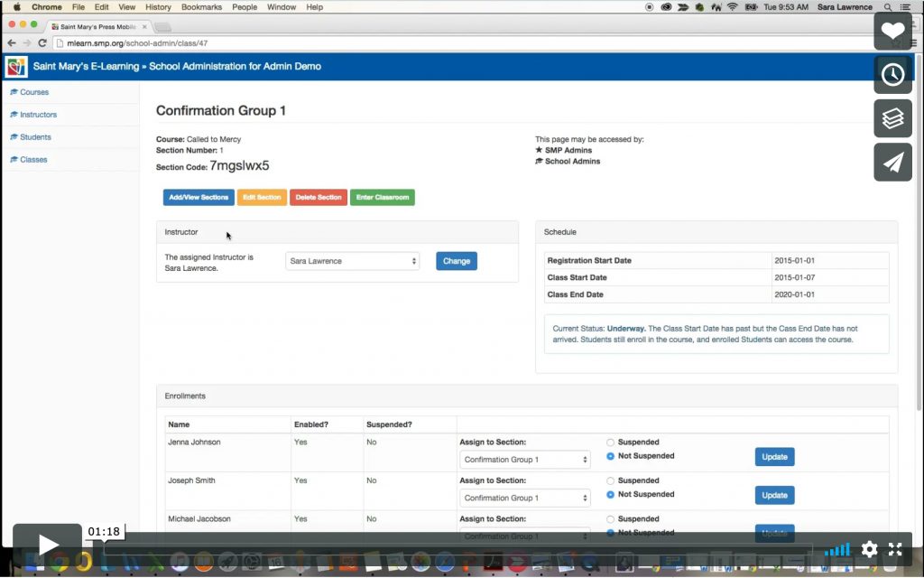Go to Courses in the sidebar
The width and height of the screenshot is (924, 578).
tap(34, 92)
